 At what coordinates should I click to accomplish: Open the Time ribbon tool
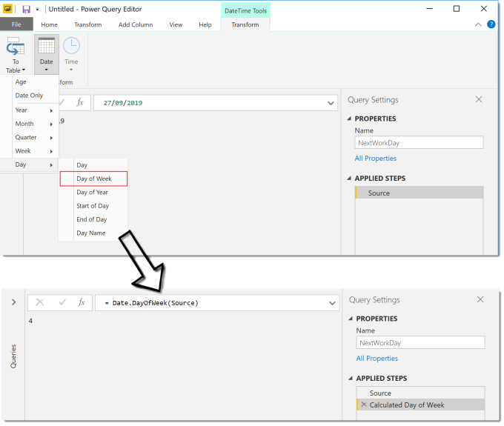tap(71, 55)
